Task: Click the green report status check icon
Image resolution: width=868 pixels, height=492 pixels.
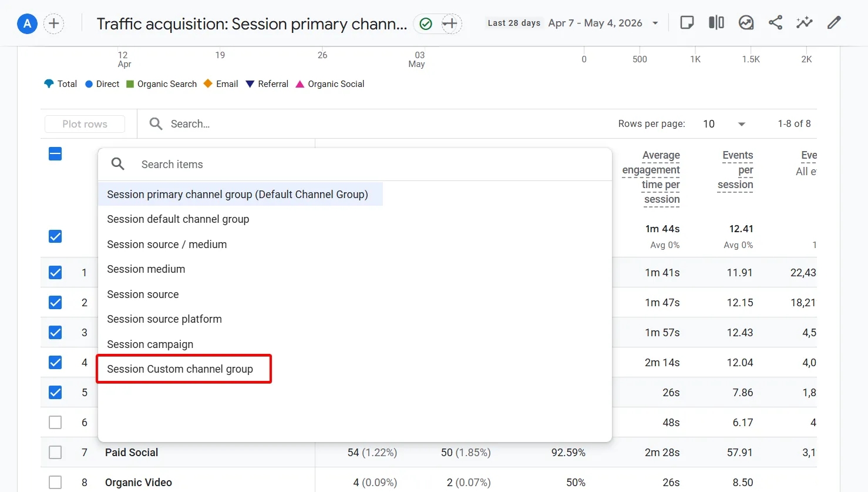Action: (x=426, y=24)
